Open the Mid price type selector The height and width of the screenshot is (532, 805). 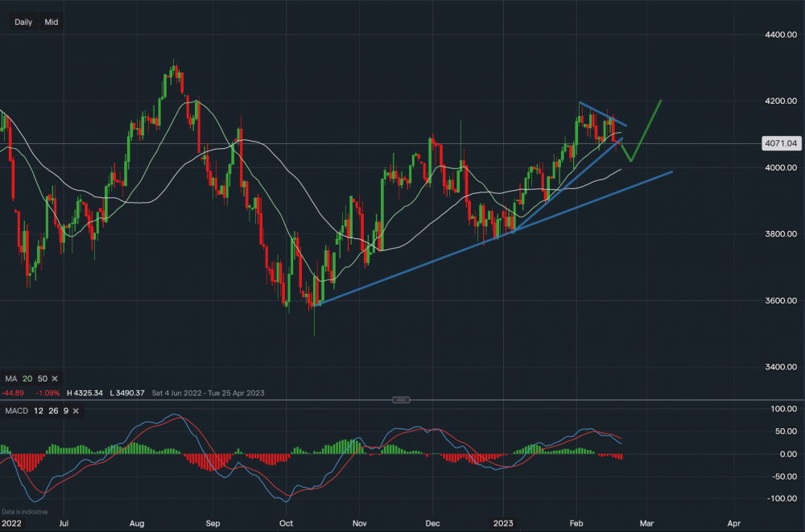tap(52, 23)
